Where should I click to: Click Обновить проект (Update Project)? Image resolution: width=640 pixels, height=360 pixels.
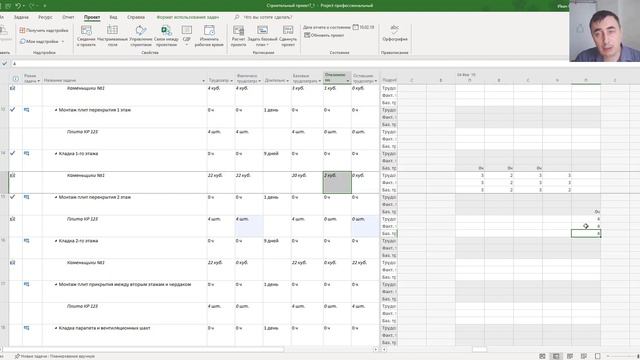(x=324, y=36)
